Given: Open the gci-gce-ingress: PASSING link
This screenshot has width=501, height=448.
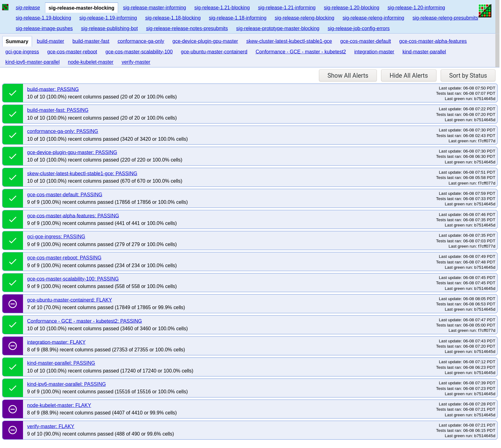Looking at the screenshot, I should 56,237.
